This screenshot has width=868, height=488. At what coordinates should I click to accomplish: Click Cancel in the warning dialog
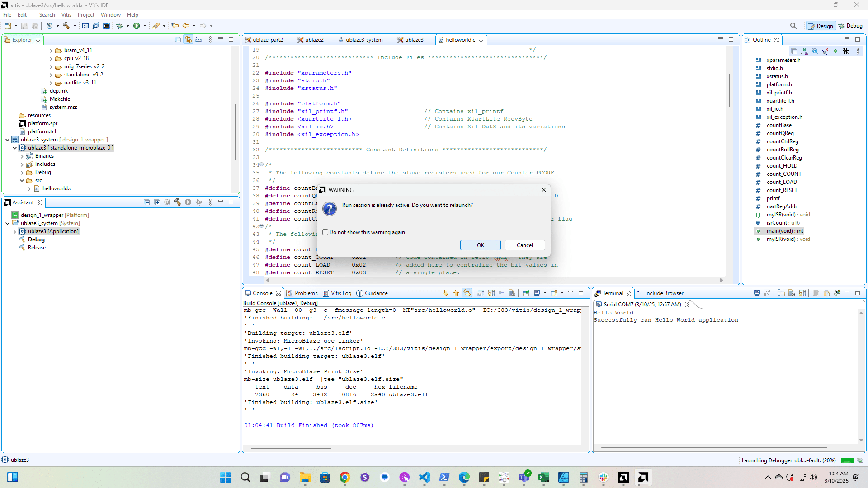pos(524,245)
